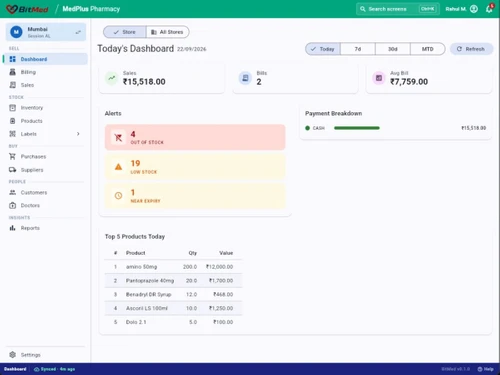The width and height of the screenshot is (500, 375).
Task: Open Reports under Insights
Action: point(46,228)
